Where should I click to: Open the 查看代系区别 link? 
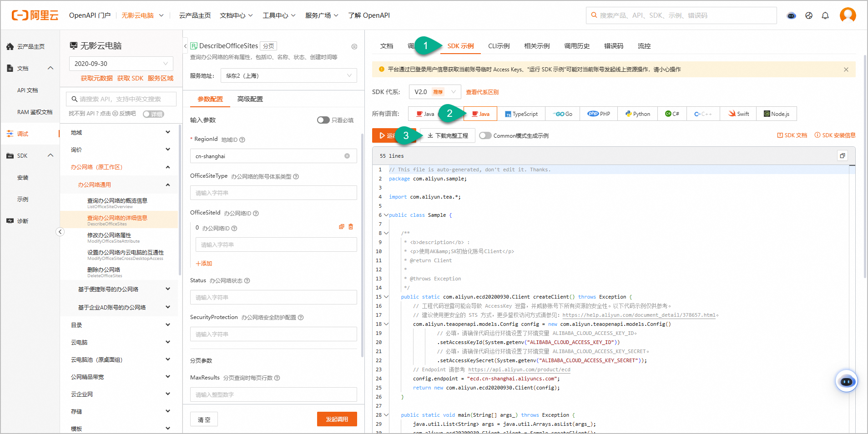[482, 92]
